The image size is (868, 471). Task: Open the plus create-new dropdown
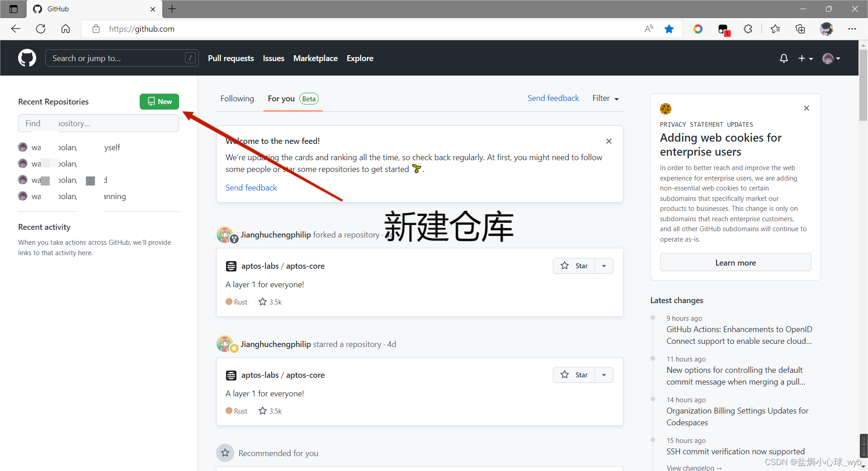click(805, 58)
